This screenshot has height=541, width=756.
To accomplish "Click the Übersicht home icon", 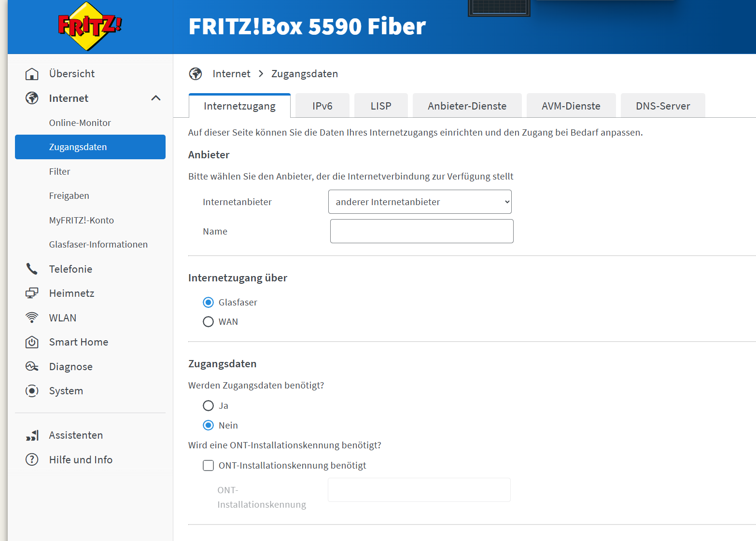I will 32,74.
